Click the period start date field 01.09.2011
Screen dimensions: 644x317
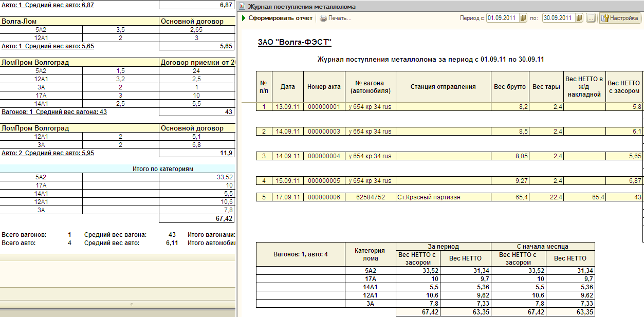503,18
